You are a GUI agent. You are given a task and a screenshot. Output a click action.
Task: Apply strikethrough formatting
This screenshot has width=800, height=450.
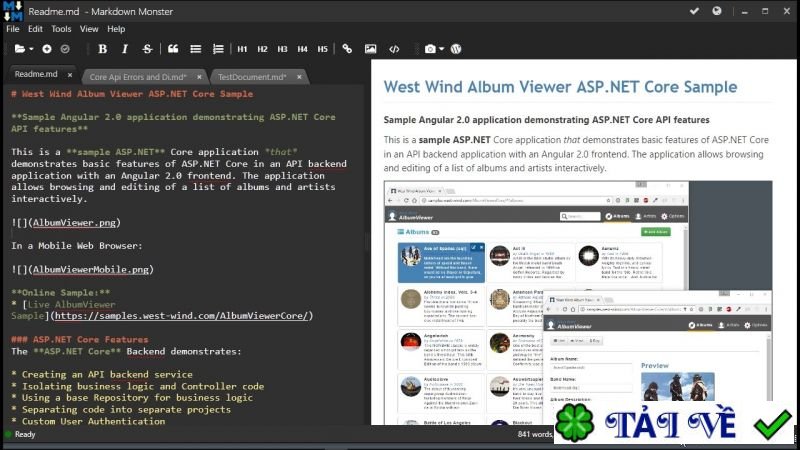(147, 49)
